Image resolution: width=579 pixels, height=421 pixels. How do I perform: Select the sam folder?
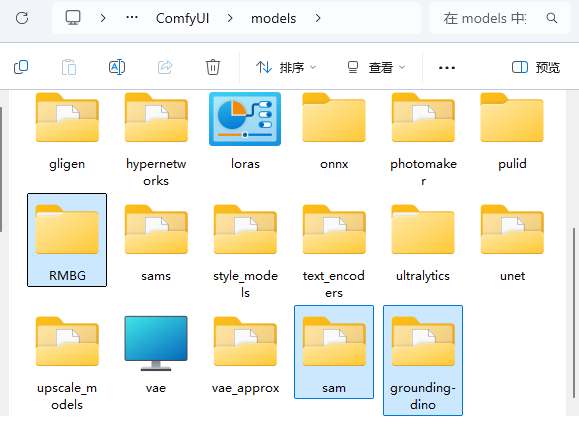(x=334, y=352)
